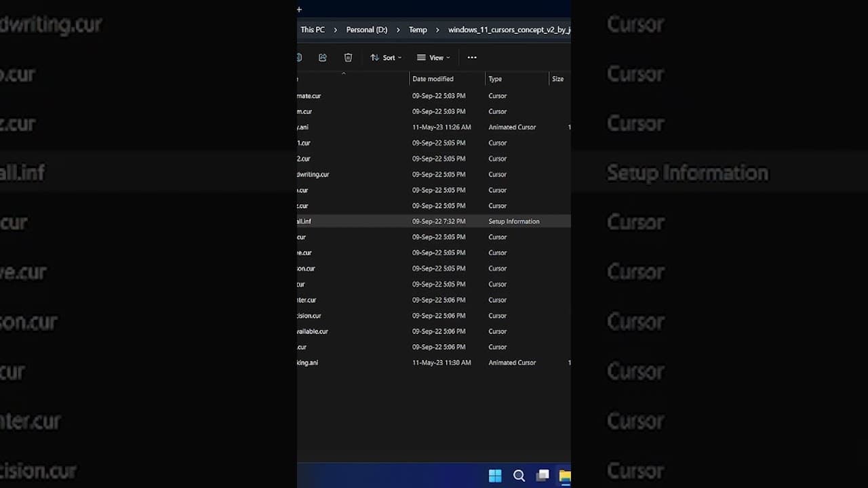Expand the View dropdown
This screenshot has height=488, width=868.
tap(433, 58)
